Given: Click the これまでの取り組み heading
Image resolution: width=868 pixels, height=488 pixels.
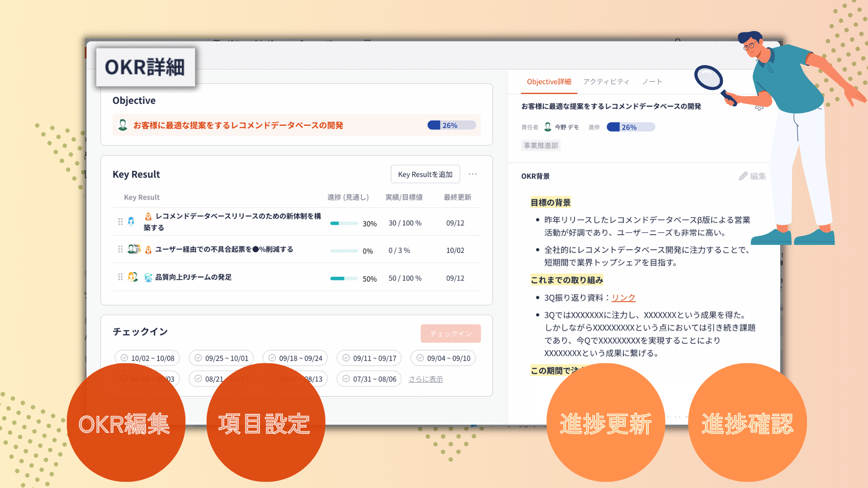Looking at the screenshot, I should point(567,280).
